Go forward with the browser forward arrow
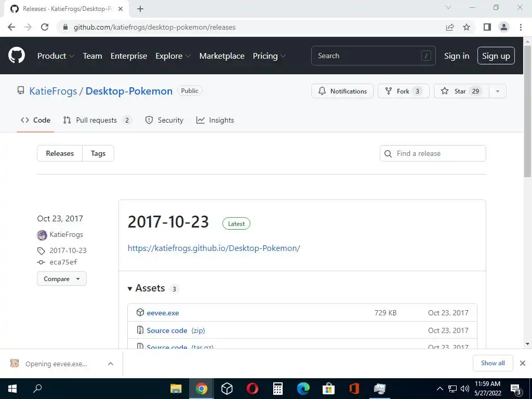Image resolution: width=532 pixels, height=399 pixels. (x=28, y=27)
